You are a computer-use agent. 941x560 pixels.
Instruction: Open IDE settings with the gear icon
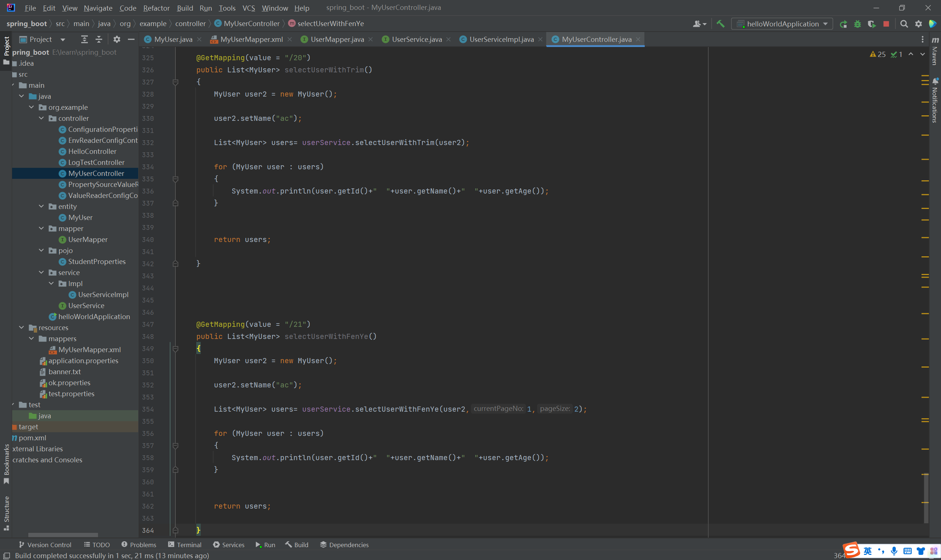point(919,24)
